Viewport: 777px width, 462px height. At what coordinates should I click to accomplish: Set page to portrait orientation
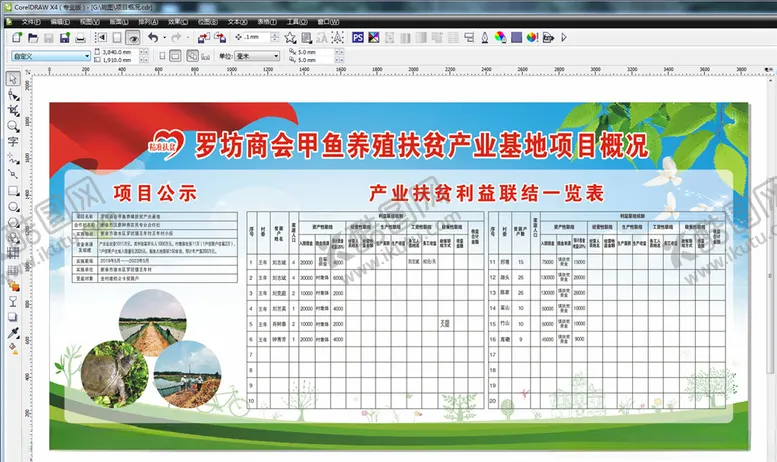tap(162, 56)
